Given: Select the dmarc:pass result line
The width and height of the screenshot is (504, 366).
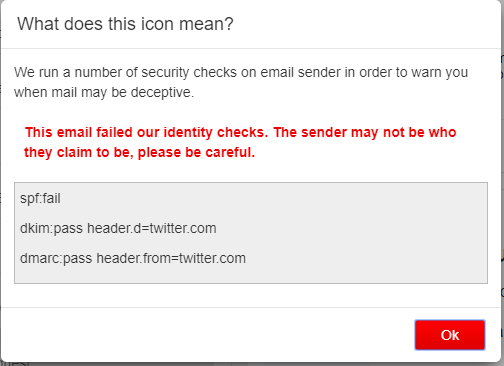Looking at the screenshot, I should pos(133,258).
